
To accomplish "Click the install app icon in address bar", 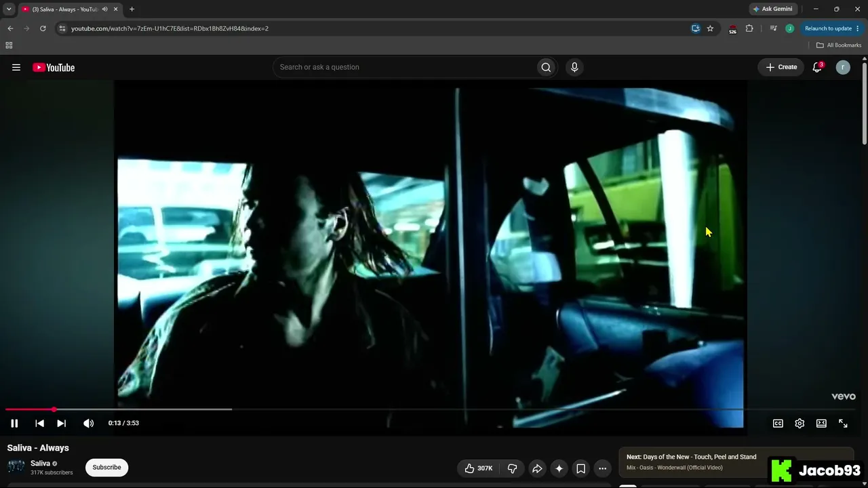I will pos(696,28).
